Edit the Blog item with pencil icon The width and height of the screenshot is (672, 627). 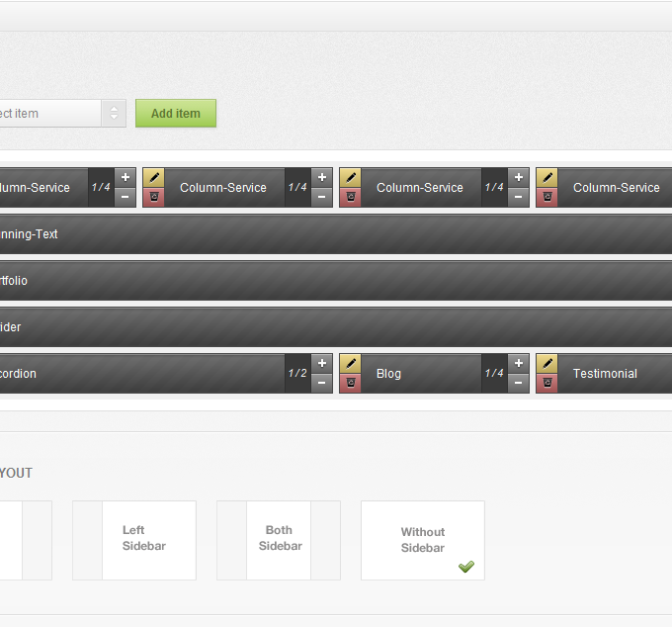coord(350,364)
